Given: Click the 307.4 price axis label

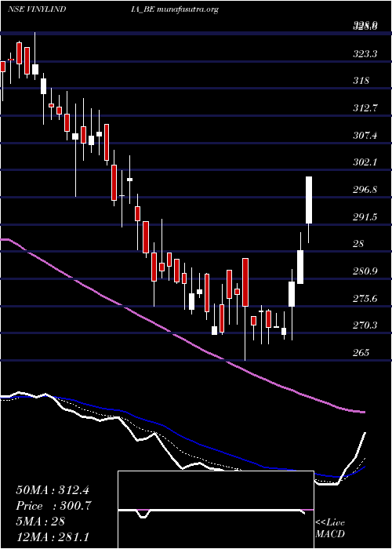Looking at the screenshot, I should [365, 135].
